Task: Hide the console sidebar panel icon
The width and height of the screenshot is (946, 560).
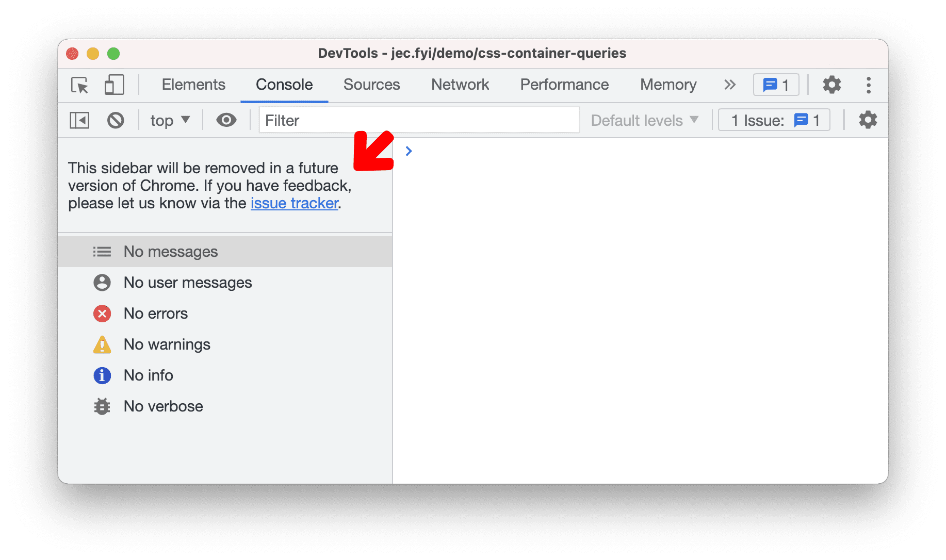Action: [x=79, y=120]
